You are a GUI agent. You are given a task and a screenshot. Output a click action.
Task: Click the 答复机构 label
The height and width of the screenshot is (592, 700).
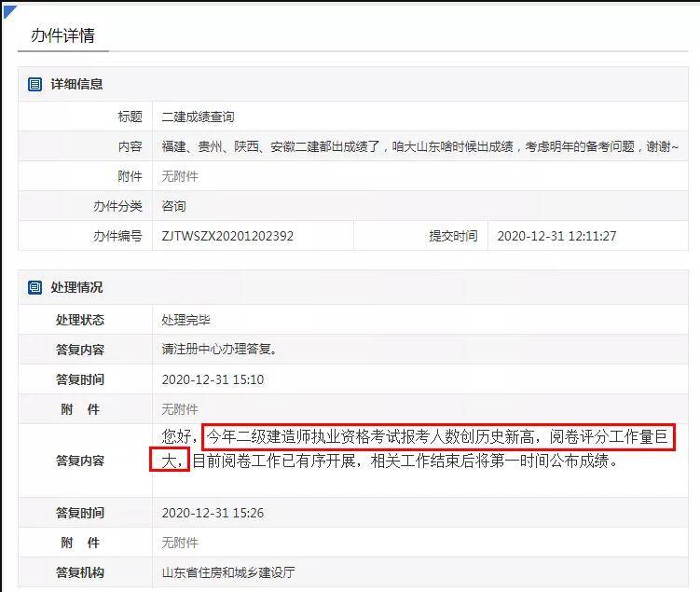[80, 572]
